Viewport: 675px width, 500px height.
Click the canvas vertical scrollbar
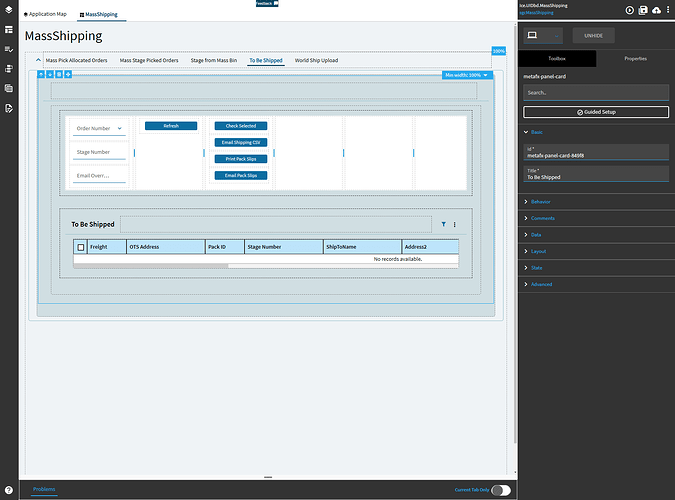515,235
